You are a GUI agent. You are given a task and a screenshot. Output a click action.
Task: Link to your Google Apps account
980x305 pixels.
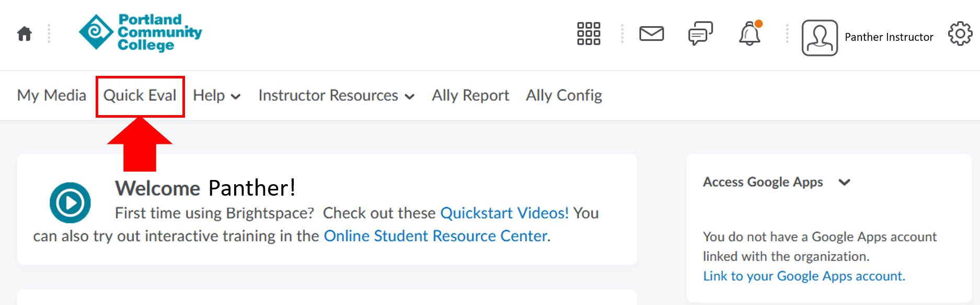pyautogui.click(x=803, y=276)
